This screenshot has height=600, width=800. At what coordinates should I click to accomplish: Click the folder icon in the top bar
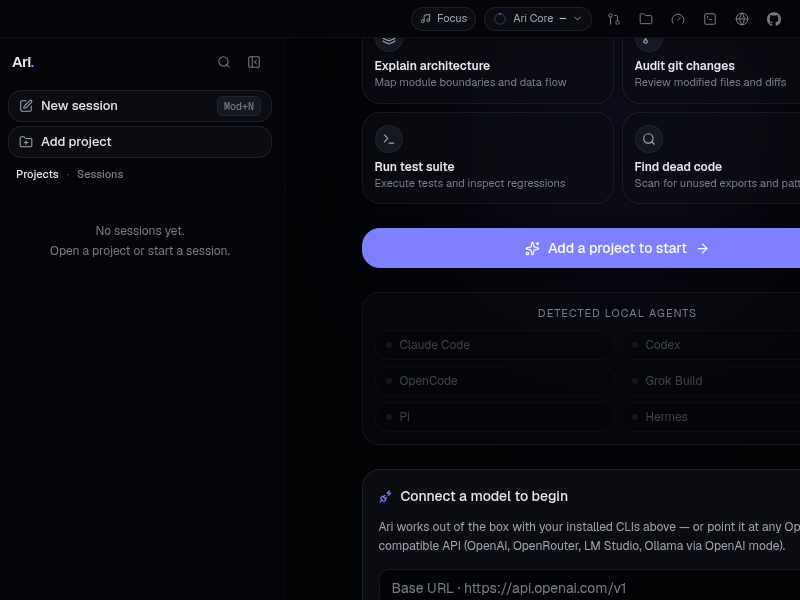coord(646,19)
